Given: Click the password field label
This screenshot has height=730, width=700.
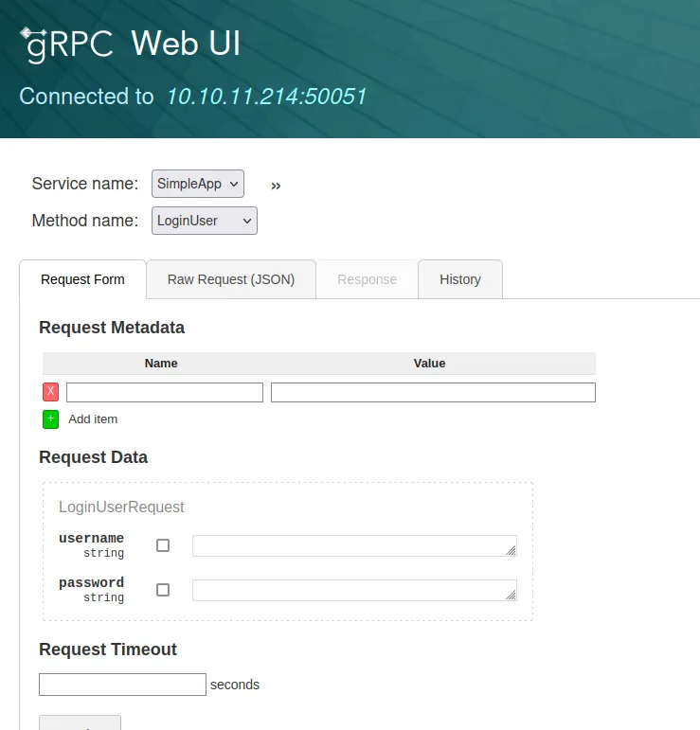Looking at the screenshot, I should pyautogui.click(x=91, y=583).
